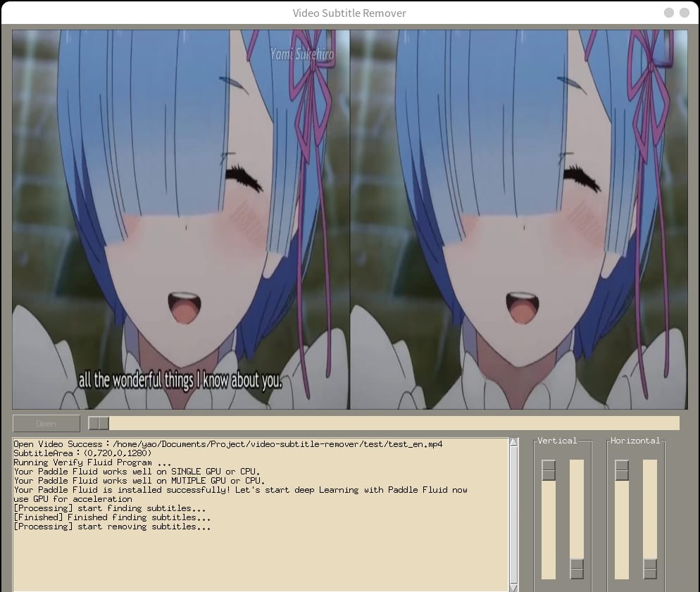The image size is (700, 592).
Task: Click the Horizontal slider whose handle is at top
Action: (x=622, y=519)
